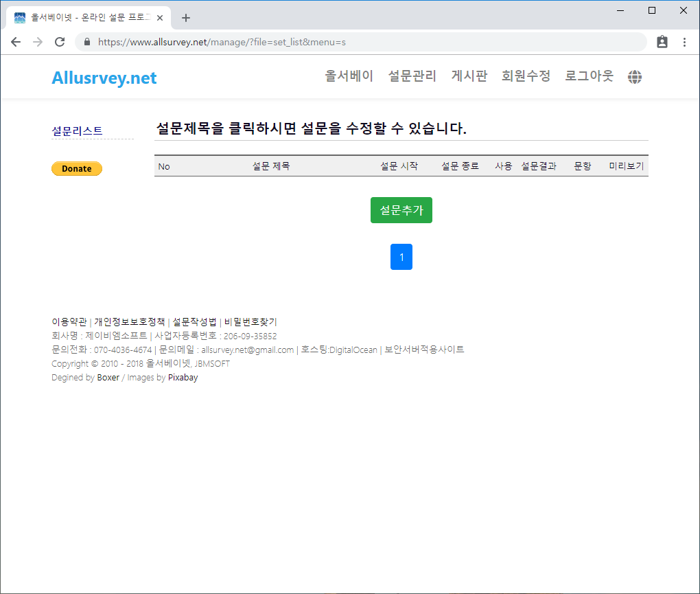Open the Chrome three-dot menu
700x594 pixels.
pyautogui.click(x=684, y=42)
